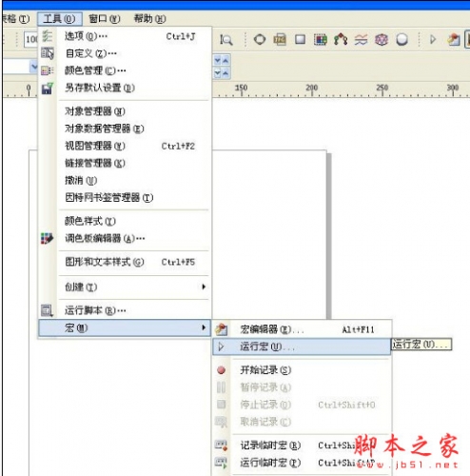Click the red Start Recording dot icon
The height and width of the screenshot is (476, 470).
[222, 370]
